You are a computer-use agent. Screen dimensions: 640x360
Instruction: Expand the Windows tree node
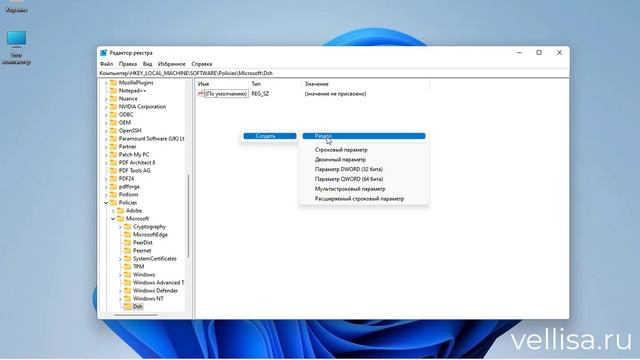coord(120,275)
